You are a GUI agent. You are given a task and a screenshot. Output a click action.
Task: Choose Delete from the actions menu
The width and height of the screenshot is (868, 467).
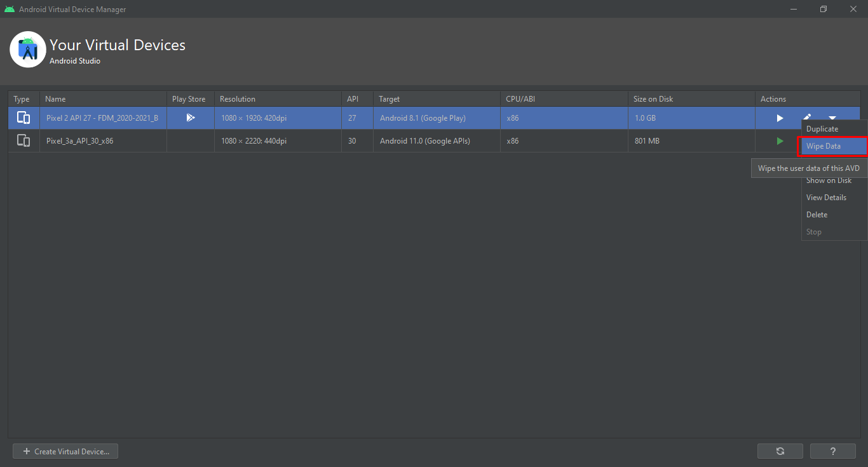(834, 215)
